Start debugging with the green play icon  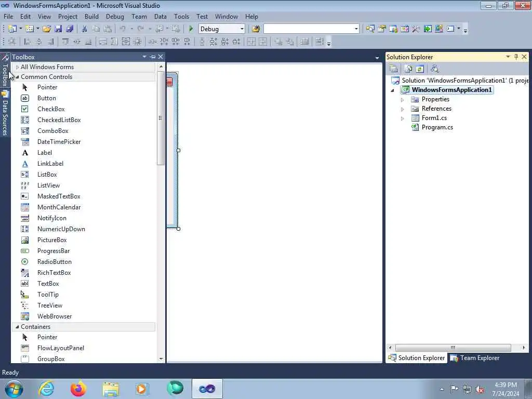[x=191, y=29]
